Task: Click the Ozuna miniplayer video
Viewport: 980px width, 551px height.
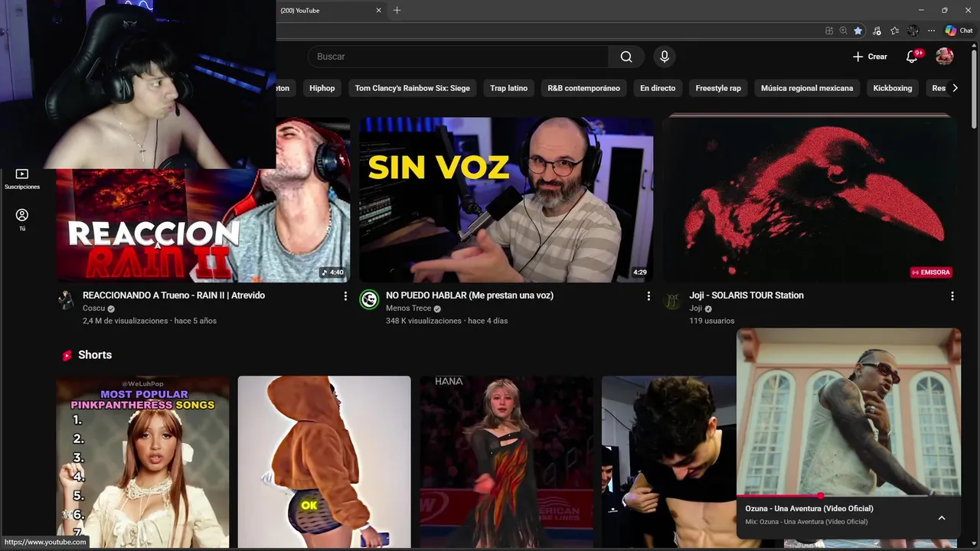Action: 848,412
